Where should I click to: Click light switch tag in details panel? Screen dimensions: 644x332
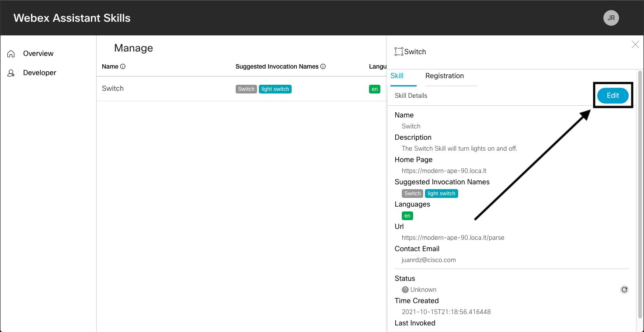pyautogui.click(x=442, y=194)
